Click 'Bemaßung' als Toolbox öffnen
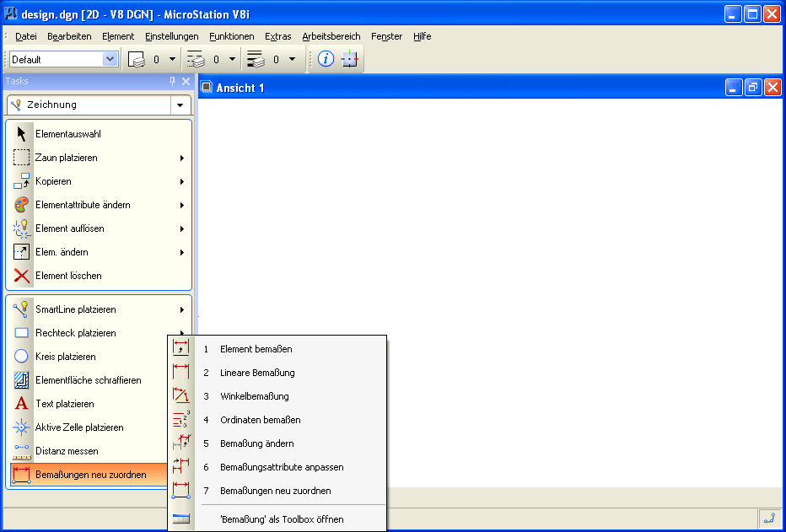This screenshot has height=532, width=786. [282, 519]
